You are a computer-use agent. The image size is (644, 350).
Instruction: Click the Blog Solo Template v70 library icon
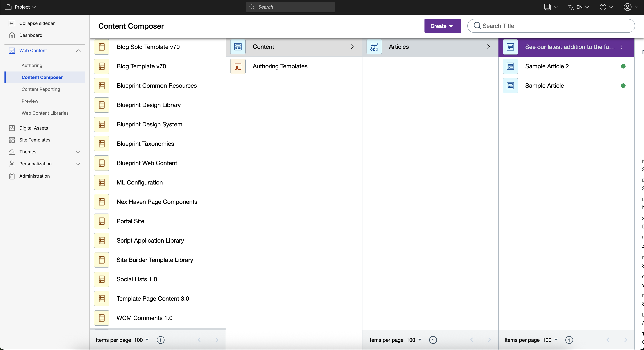tap(102, 47)
